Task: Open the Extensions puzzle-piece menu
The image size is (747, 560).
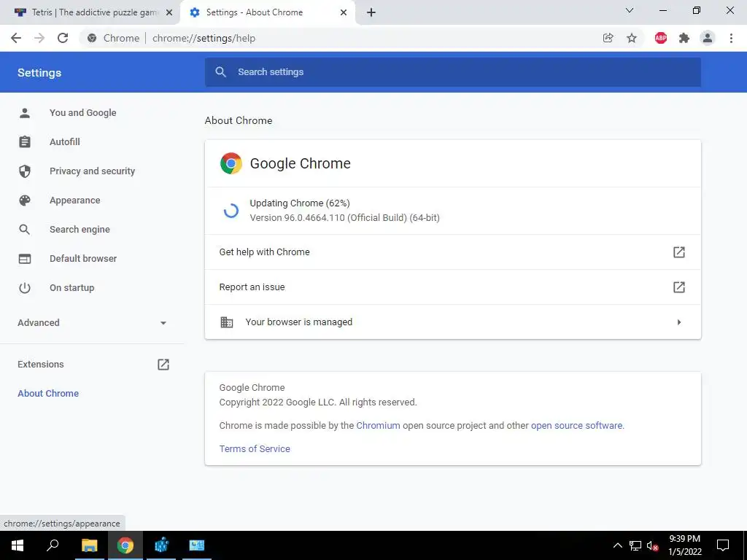Action: click(684, 38)
